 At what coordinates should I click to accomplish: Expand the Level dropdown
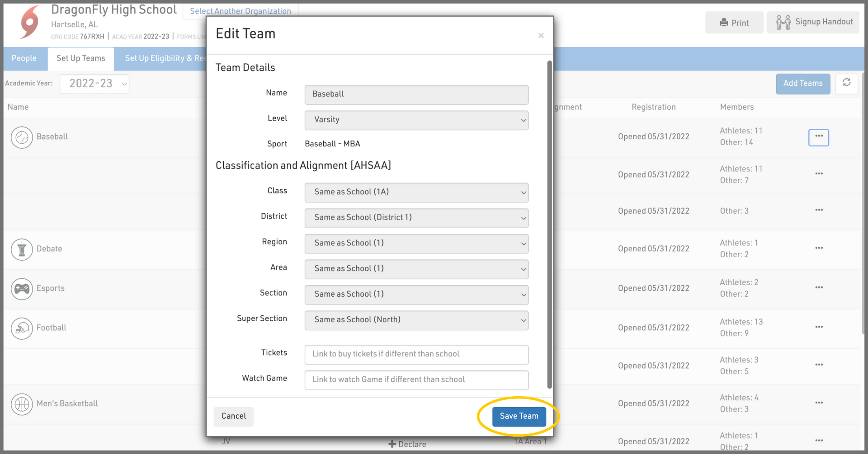[x=416, y=120]
